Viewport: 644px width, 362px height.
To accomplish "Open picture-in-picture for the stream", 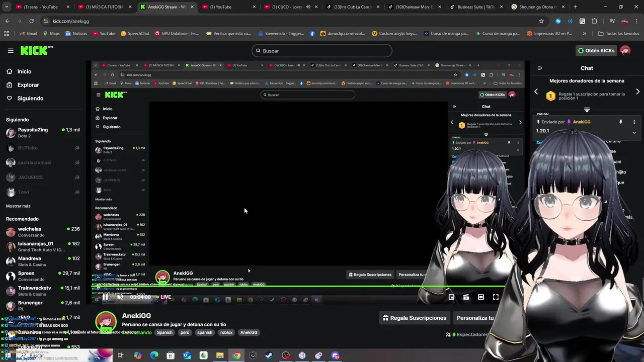I will coord(452,297).
